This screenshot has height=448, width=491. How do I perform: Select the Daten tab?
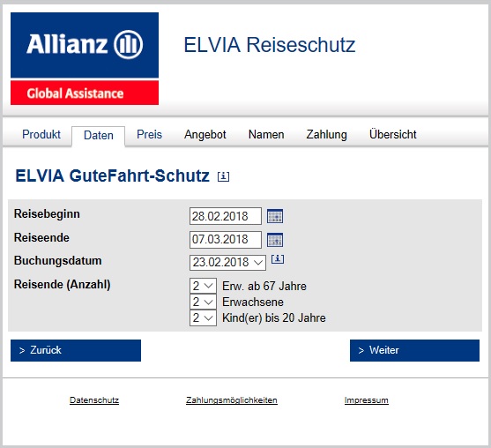[x=99, y=136]
